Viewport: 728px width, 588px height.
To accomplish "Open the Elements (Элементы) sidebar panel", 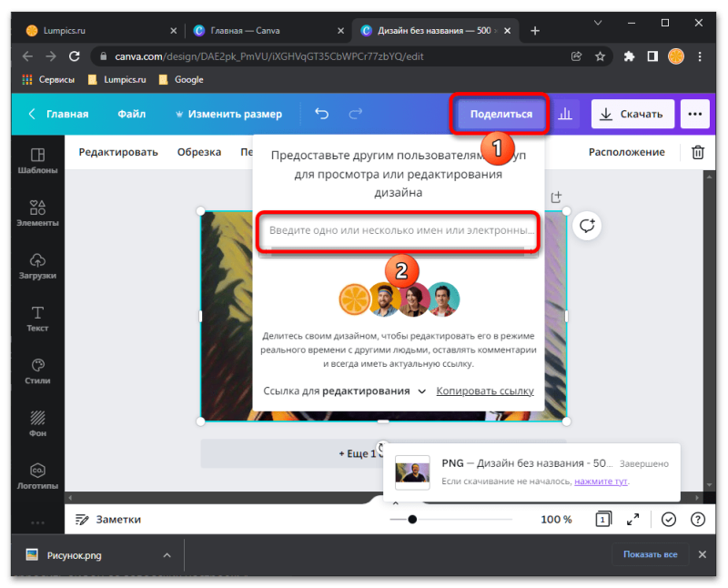I will (37, 213).
